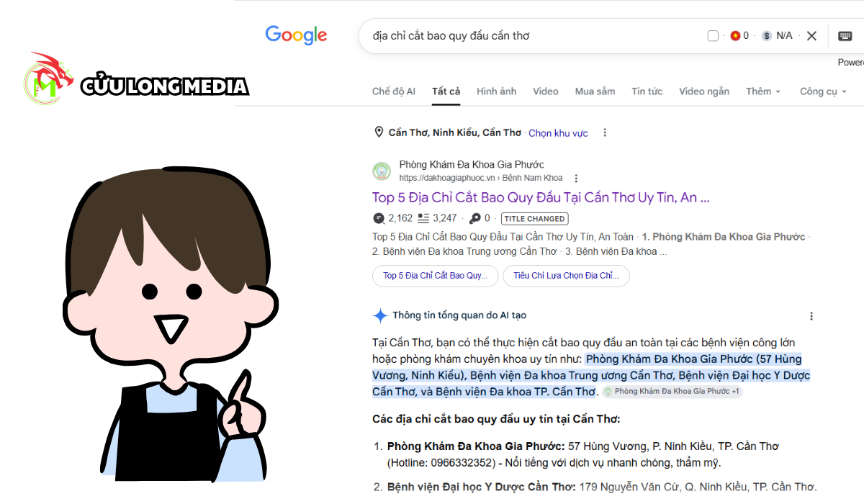Open the on-screen keyboard input tool
Viewport: 864px width, 504px height.
[845, 36]
